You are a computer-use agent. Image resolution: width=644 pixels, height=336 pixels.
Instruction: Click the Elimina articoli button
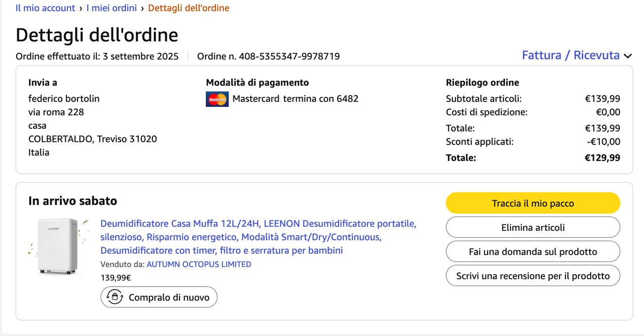pyautogui.click(x=533, y=228)
